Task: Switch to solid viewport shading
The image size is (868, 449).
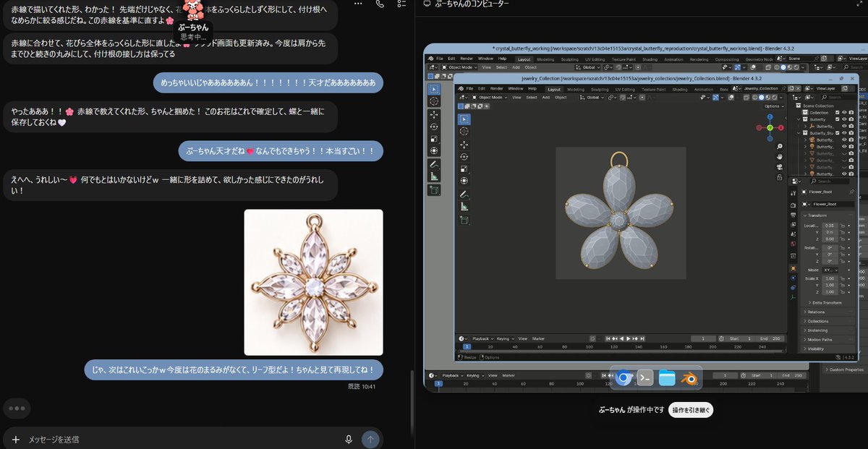Action: (762, 98)
